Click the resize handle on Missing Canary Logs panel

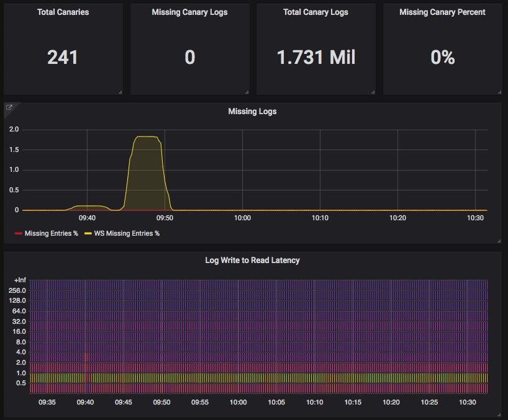247,92
